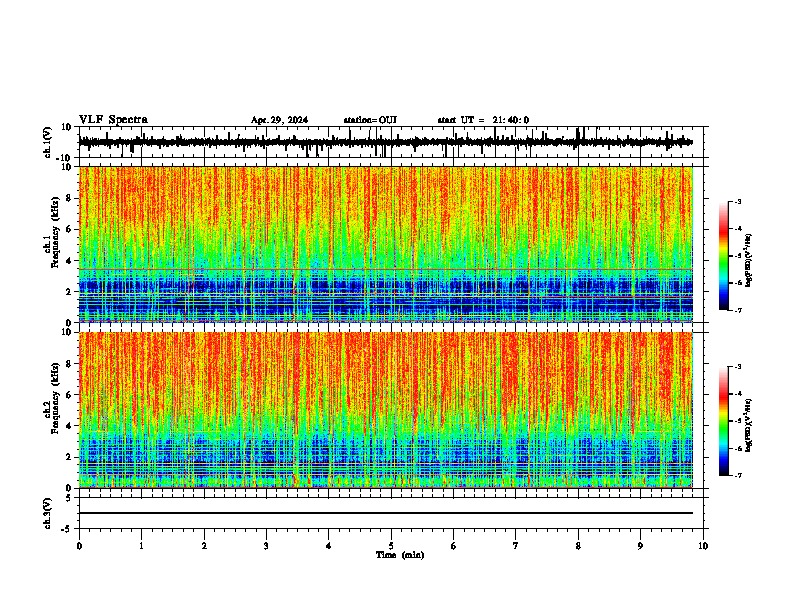Click inside the ch.2 frequency spectrogram

point(385,410)
